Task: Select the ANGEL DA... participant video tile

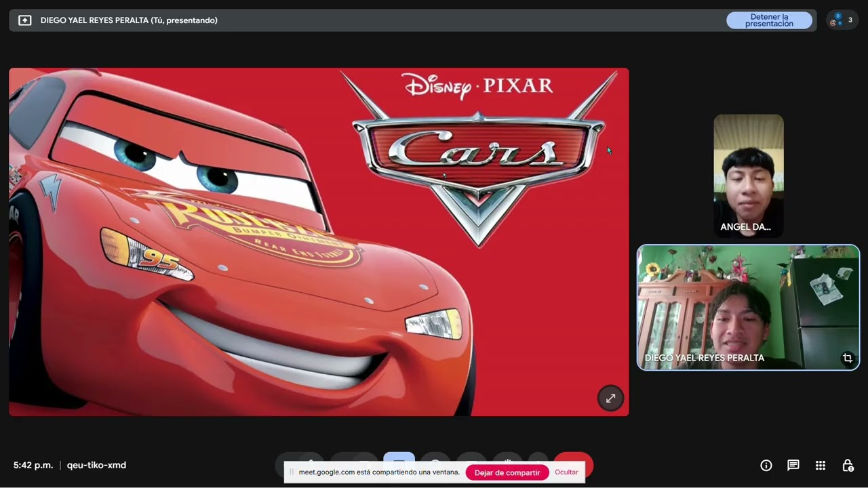Action: click(749, 176)
